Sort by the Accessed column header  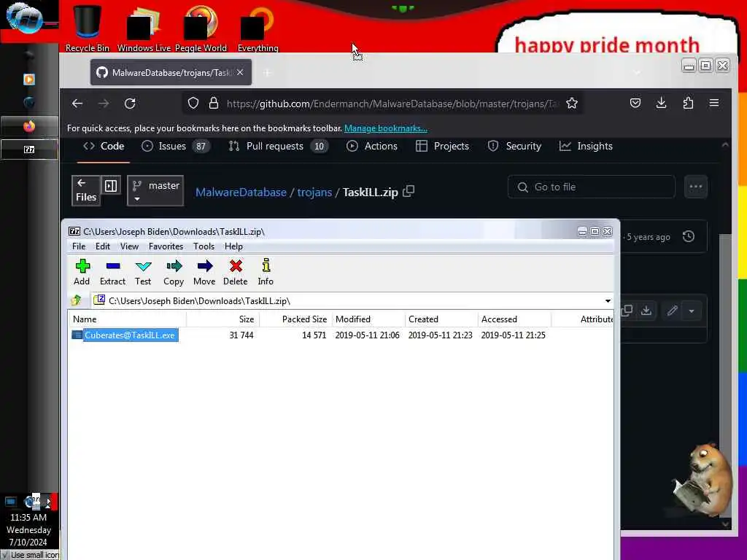514,319
